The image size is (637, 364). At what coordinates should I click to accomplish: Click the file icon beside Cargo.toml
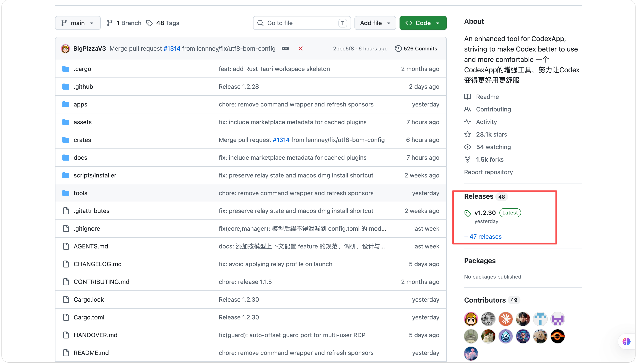pyautogui.click(x=66, y=317)
